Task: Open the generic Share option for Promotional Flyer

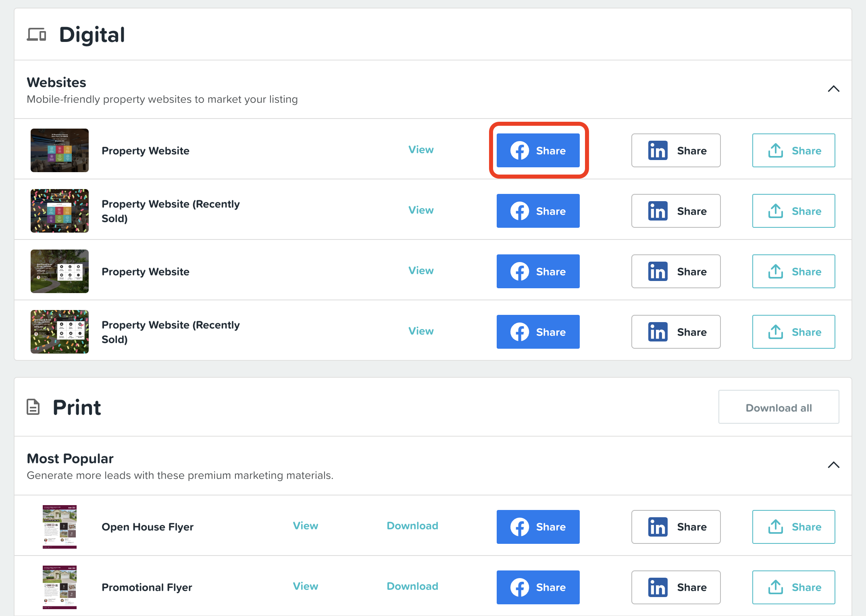Action: [x=793, y=587]
